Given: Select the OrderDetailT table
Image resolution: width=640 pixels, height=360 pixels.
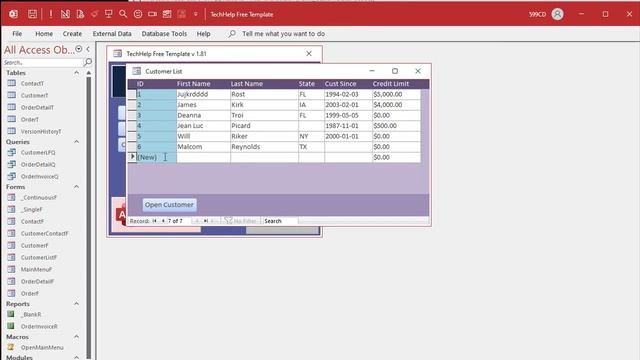Looking at the screenshot, I should [x=37, y=107].
